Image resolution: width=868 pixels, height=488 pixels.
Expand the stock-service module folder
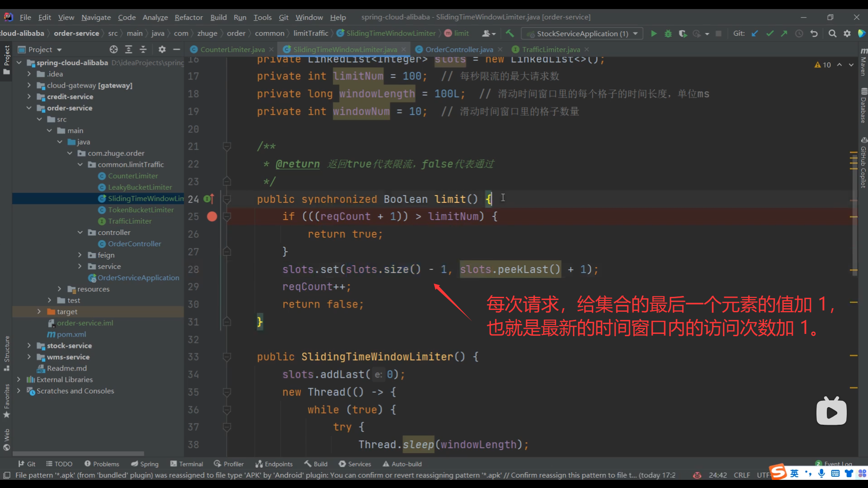click(x=29, y=346)
